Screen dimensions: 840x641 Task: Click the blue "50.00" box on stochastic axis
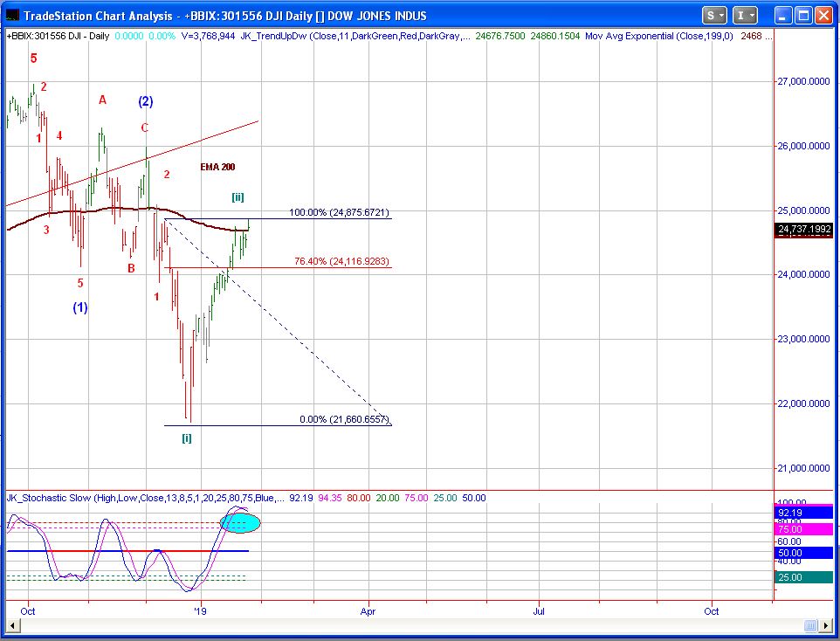[x=804, y=553]
